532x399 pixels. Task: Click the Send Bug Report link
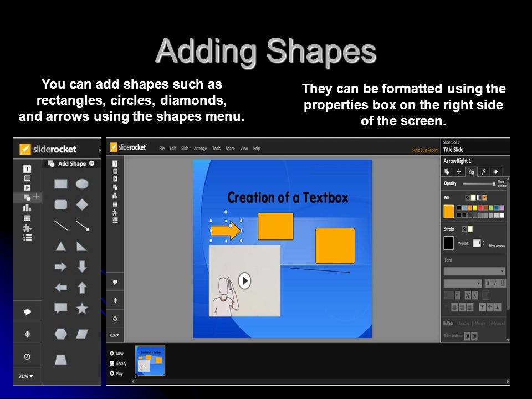click(x=425, y=150)
